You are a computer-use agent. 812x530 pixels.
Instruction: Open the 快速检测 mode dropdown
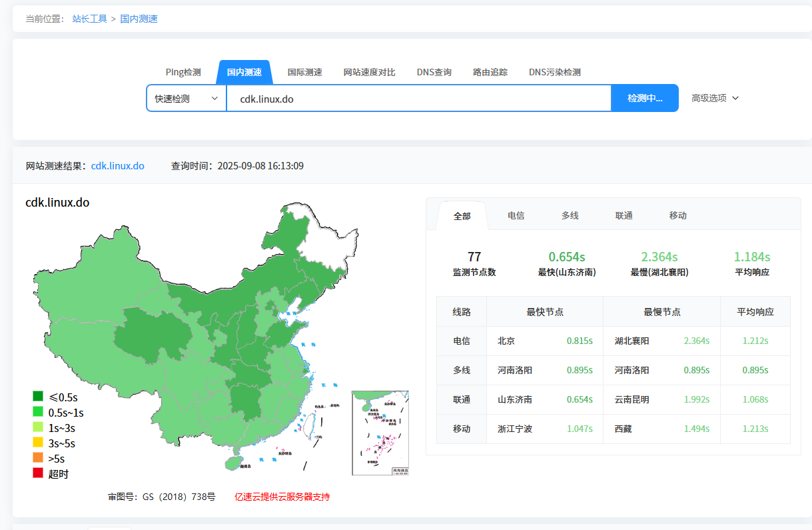click(x=187, y=98)
